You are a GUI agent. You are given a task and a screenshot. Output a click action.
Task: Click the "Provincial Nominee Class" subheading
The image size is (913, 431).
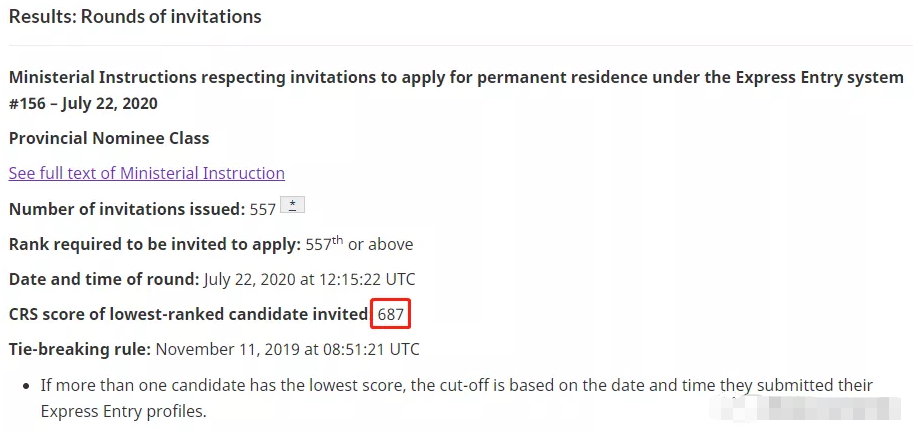pos(109,138)
